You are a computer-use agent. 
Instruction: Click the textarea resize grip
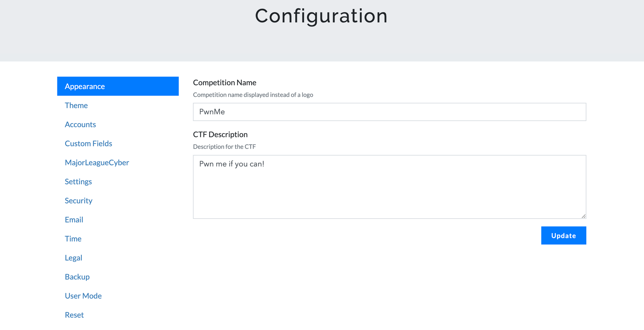click(584, 216)
